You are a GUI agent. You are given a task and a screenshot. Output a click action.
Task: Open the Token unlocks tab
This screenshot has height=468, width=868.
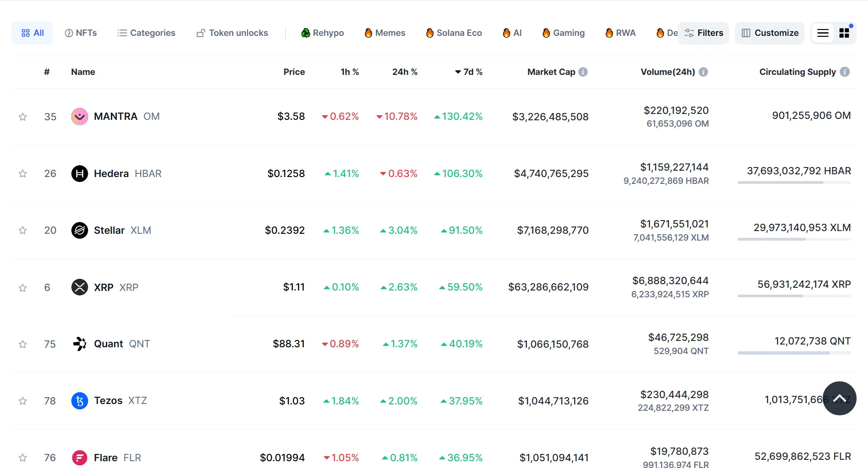click(232, 33)
